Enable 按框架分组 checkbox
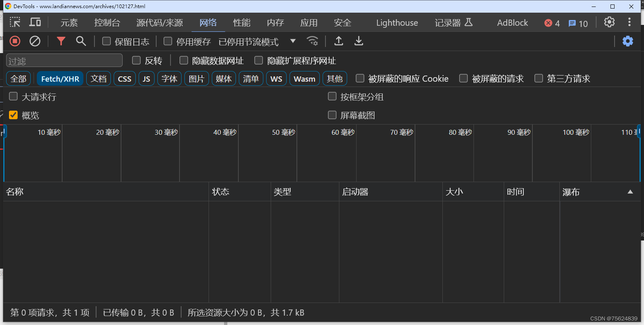This screenshot has width=644, height=325. point(332,96)
